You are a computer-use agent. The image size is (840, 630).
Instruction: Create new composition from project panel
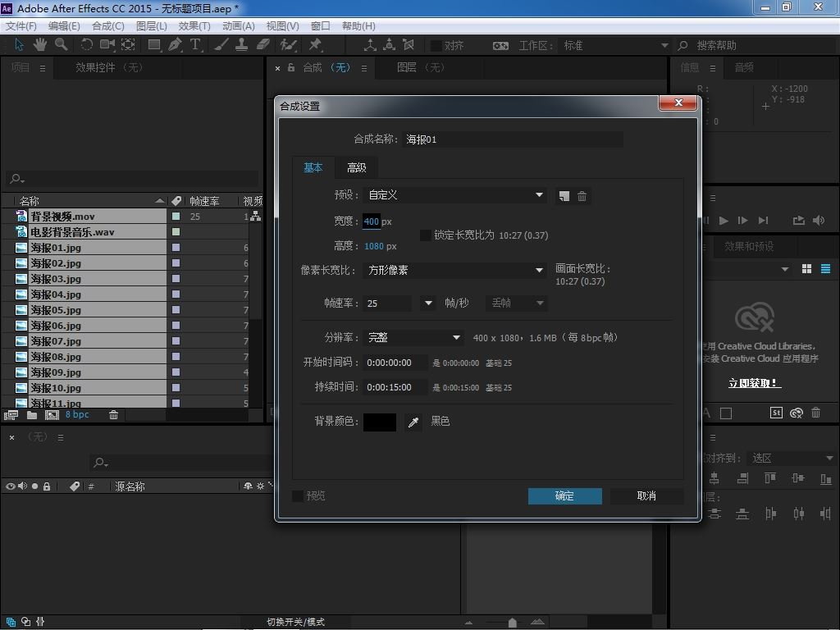pyautogui.click(x=52, y=414)
